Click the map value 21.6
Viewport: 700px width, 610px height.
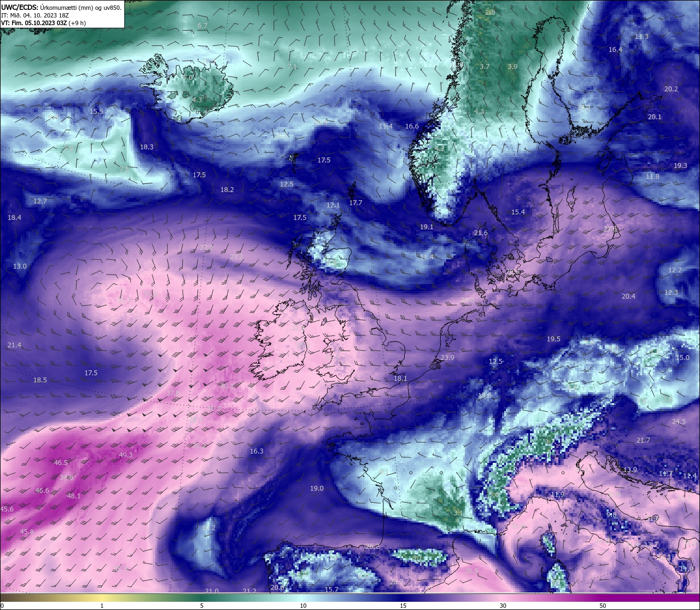tap(481, 233)
